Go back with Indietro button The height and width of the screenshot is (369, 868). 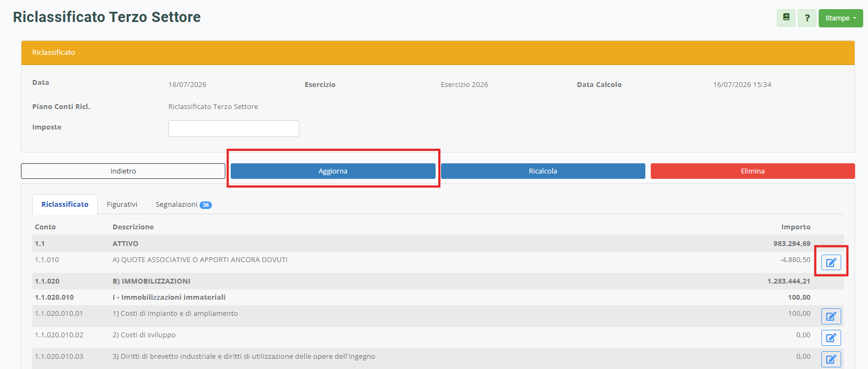tap(123, 171)
